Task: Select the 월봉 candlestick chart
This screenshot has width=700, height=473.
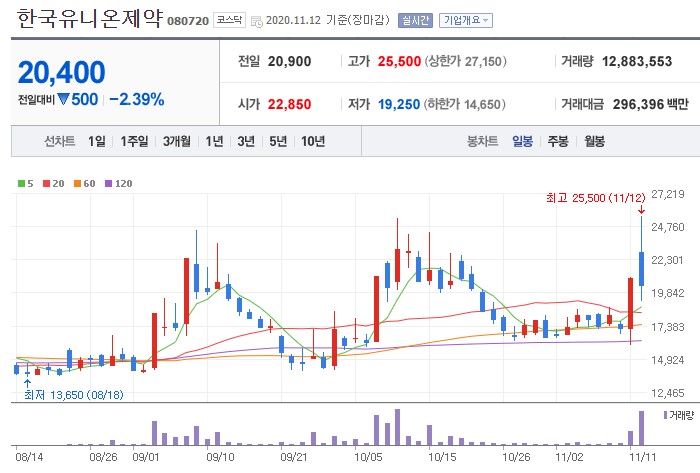Action: [594, 141]
